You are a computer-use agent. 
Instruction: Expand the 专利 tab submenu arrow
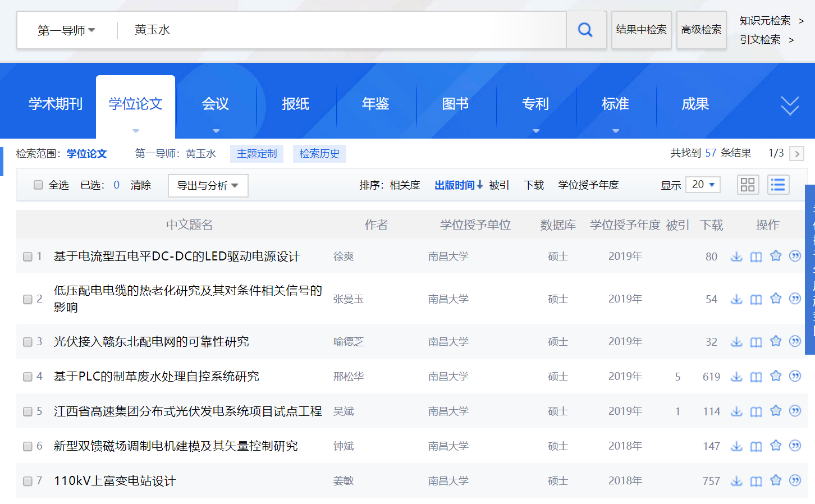(536, 131)
